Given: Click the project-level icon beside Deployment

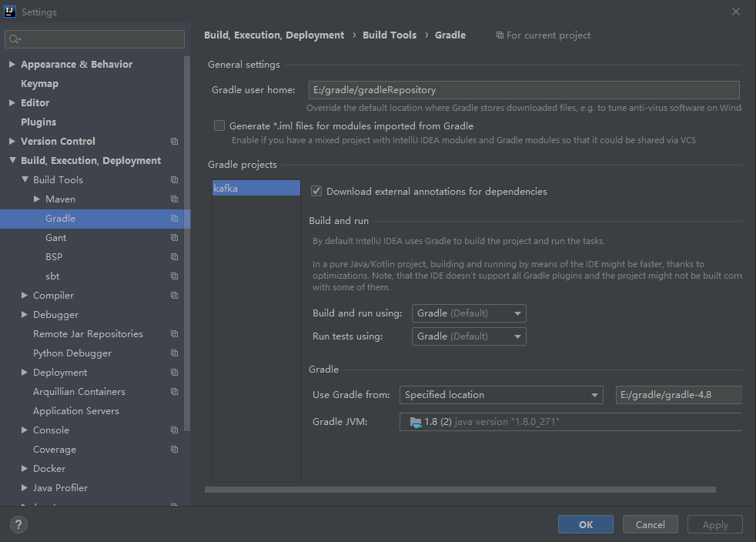Looking at the screenshot, I should click(174, 373).
